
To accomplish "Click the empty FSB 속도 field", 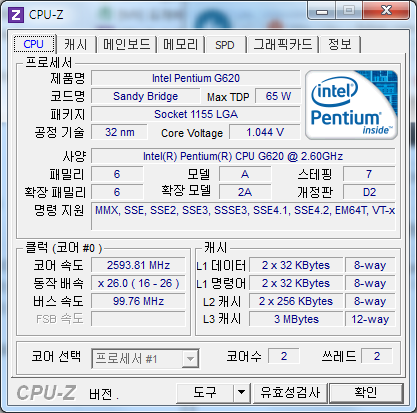I will (x=138, y=319).
